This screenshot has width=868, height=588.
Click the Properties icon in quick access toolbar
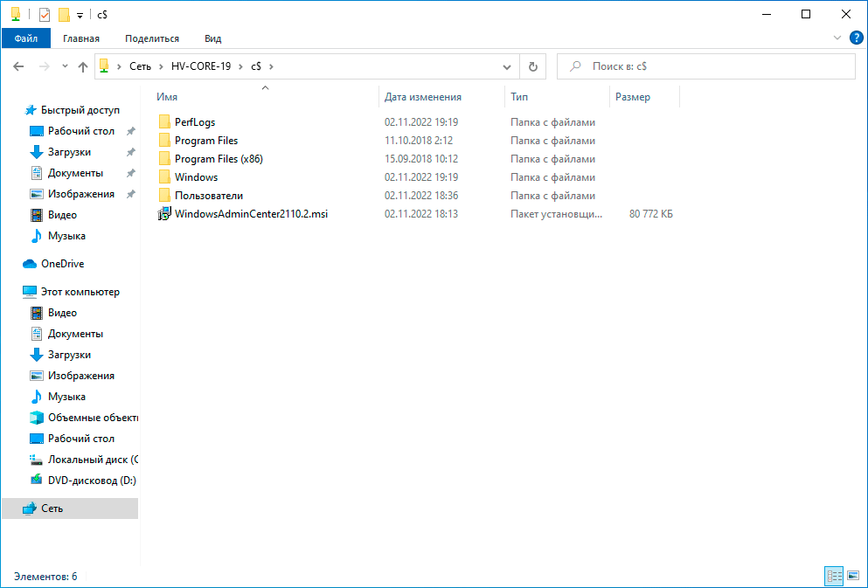[45, 15]
